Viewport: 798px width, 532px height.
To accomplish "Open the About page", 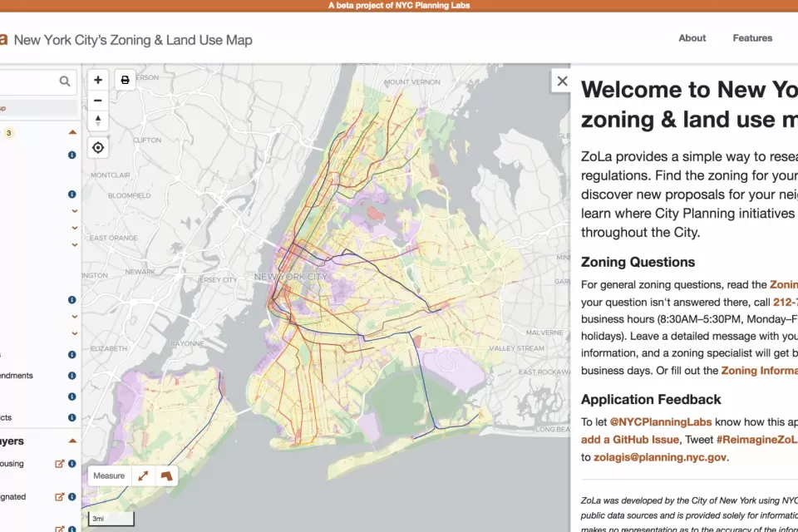I will (692, 38).
